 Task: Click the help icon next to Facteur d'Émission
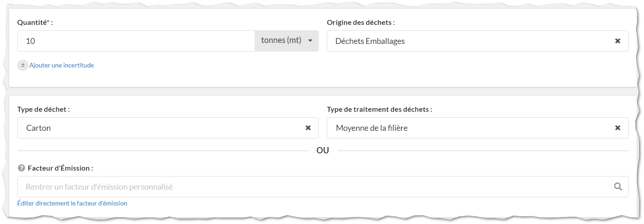(x=21, y=168)
